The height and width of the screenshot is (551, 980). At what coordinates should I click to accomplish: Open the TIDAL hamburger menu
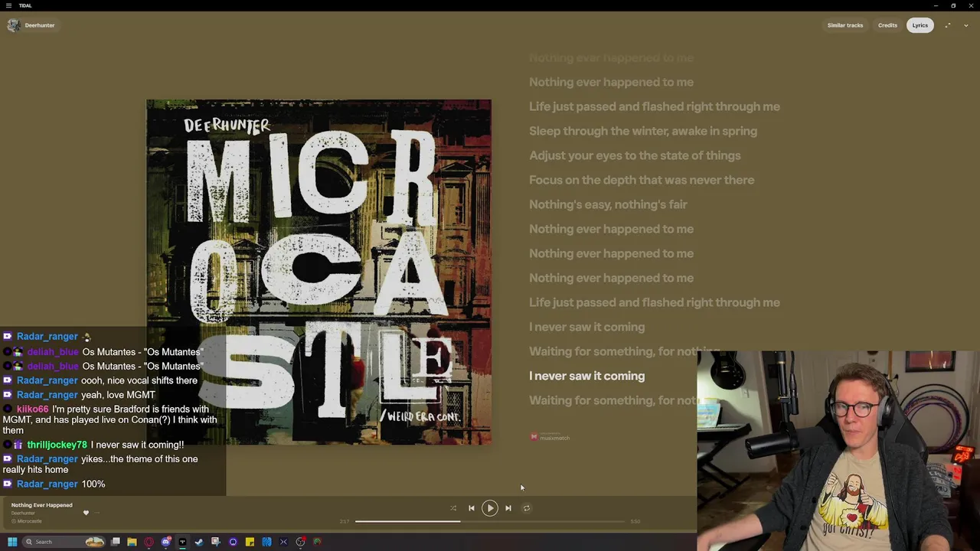coord(8,5)
